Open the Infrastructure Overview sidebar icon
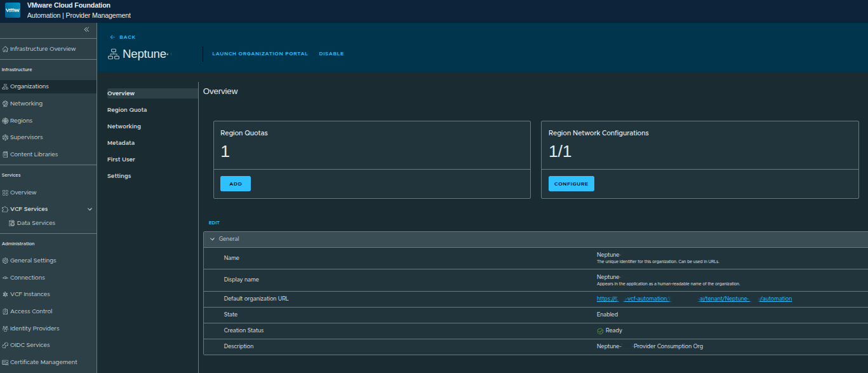 point(6,49)
